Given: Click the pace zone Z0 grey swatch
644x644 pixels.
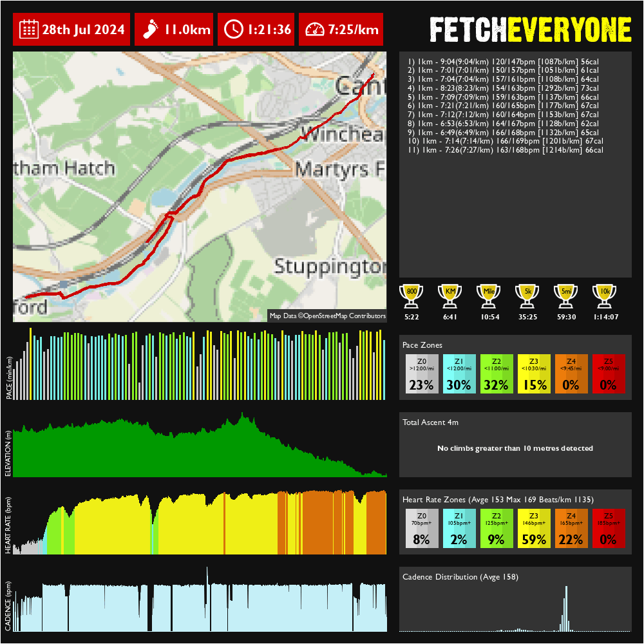Looking at the screenshot, I should pos(422,374).
